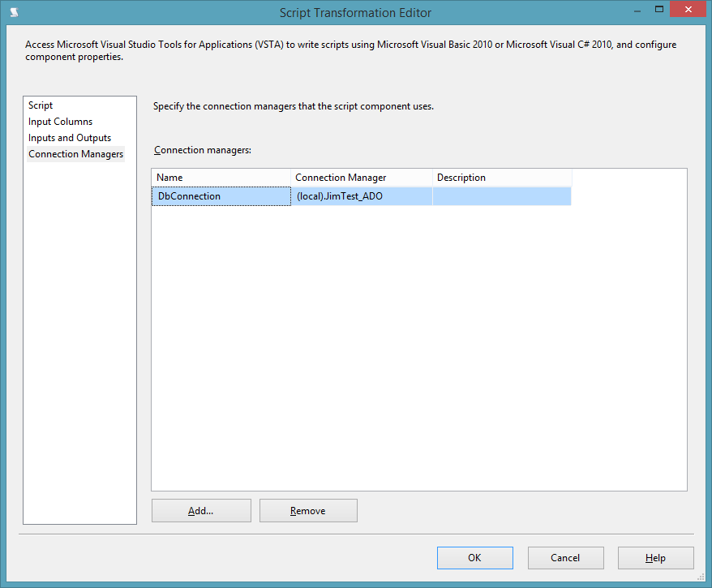Click the Name column header
712x588 pixels.
pyautogui.click(x=221, y=177)
